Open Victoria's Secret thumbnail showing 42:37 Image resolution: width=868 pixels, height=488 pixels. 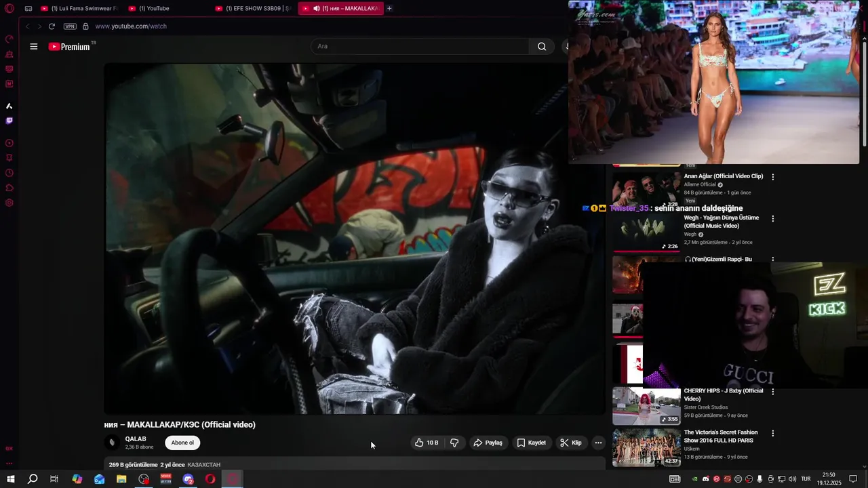pos(646,447)
